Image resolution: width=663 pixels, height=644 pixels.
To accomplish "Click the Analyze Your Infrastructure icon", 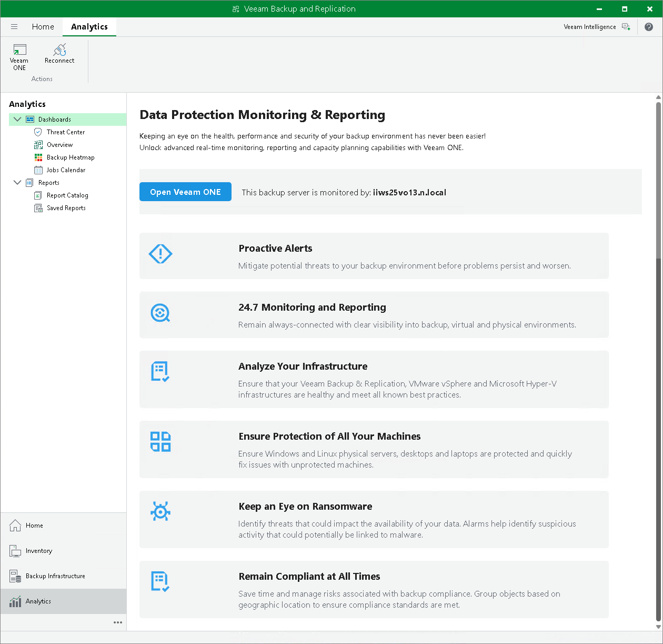I will (160, 372).
